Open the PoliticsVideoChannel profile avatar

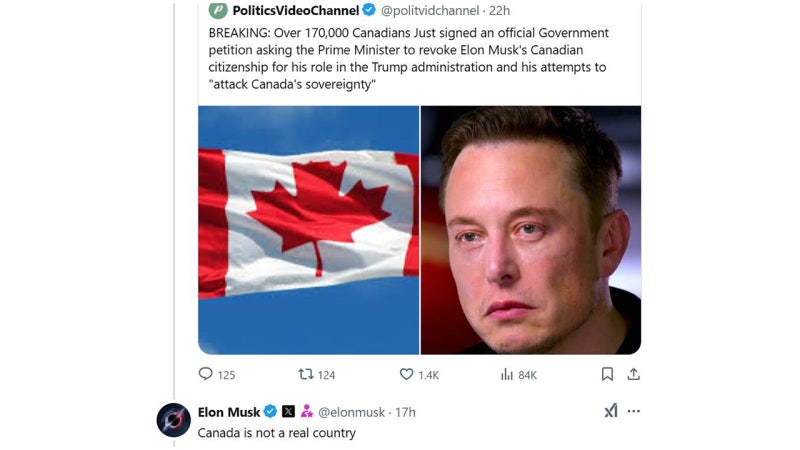tap(218, 10)
